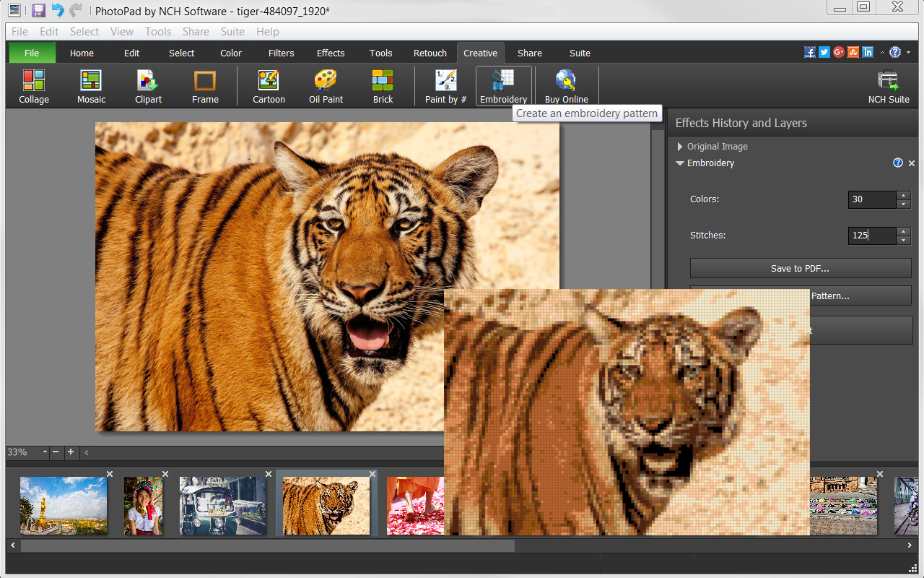The width and height of the screenshot is (924, 578).
Task: Launch NCH Suite from the toolbar
Action: [887, 85]
